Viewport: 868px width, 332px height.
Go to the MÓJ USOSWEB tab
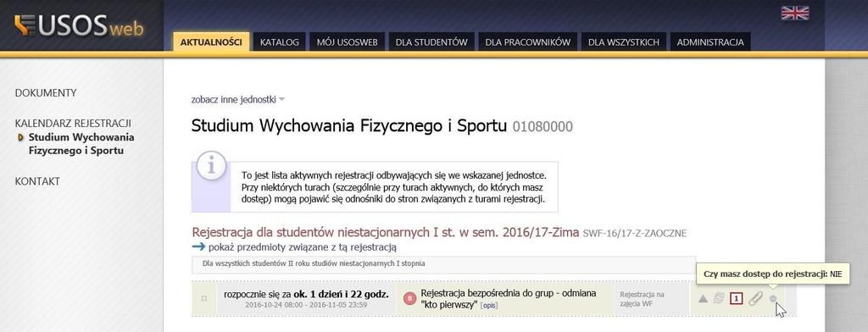(x=347, y=42)
